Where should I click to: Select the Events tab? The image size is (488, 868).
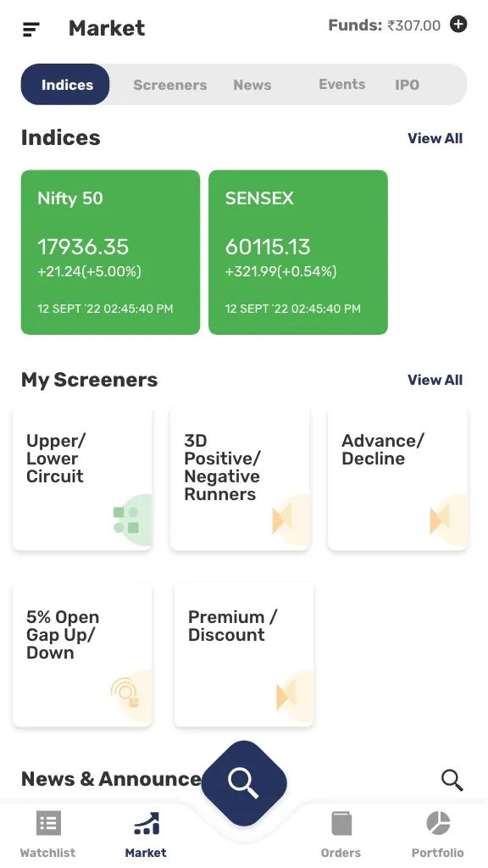tap(341, 85)
